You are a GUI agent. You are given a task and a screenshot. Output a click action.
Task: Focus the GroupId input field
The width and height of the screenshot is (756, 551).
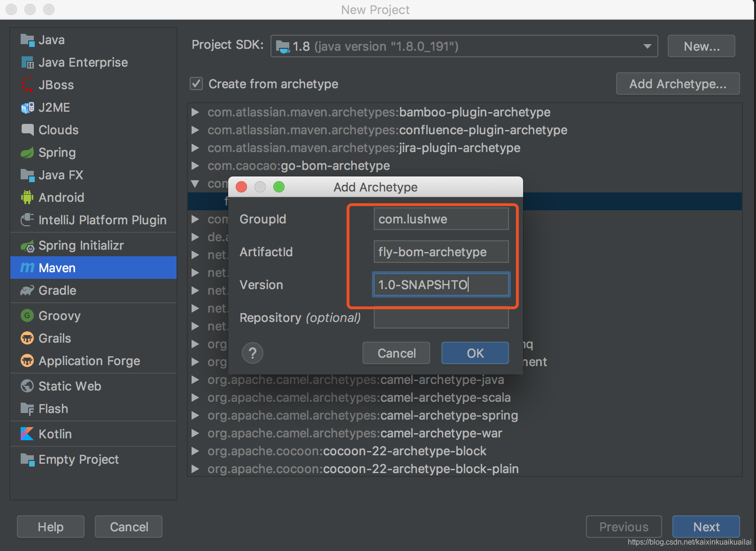click(441, 219)
